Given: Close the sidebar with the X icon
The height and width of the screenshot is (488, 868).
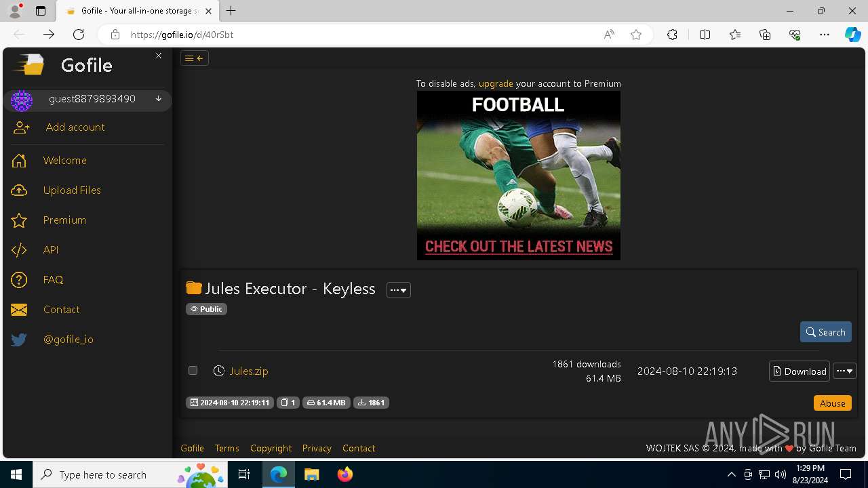Looking at the screenshot, I should [x=159, y=56].
